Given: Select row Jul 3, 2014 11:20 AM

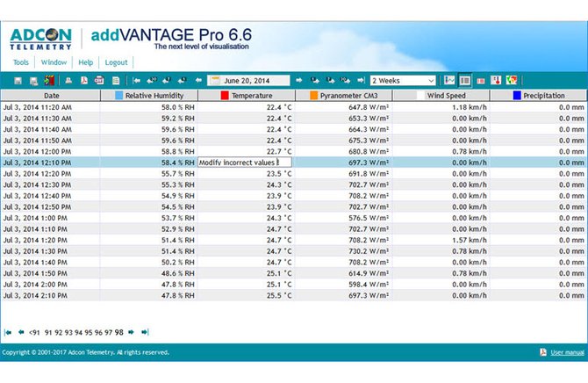Looking at the screenshot, I should [x=294, y=107].
